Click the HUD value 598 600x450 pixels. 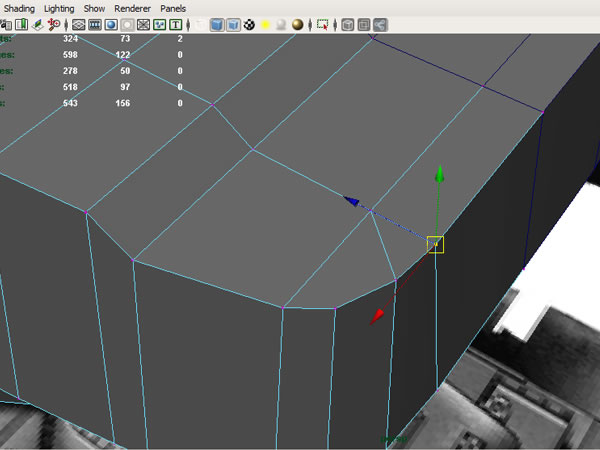[70, 55]
